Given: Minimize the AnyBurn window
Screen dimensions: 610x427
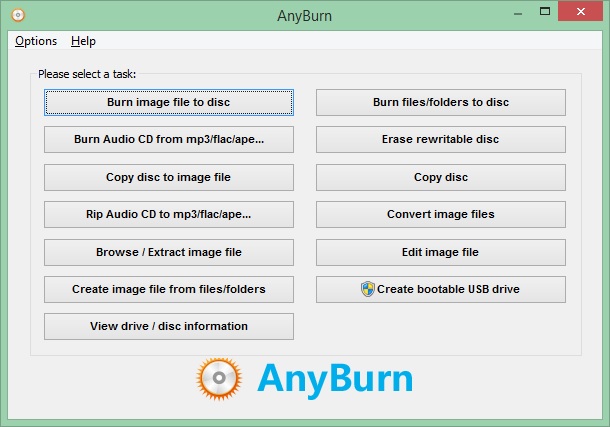Looking at the screenshot, I should click(518, 14).
